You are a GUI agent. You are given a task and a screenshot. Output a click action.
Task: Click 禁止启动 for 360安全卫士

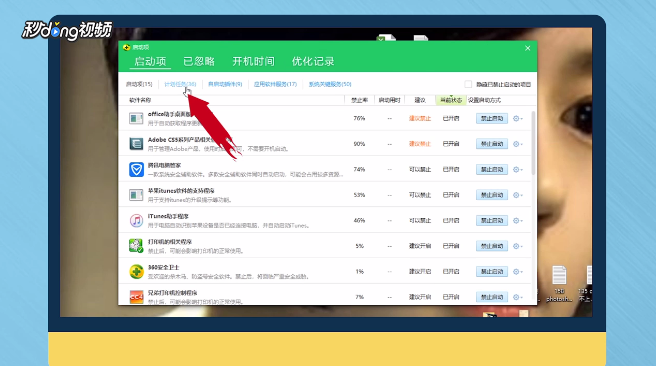click(492, 271)
